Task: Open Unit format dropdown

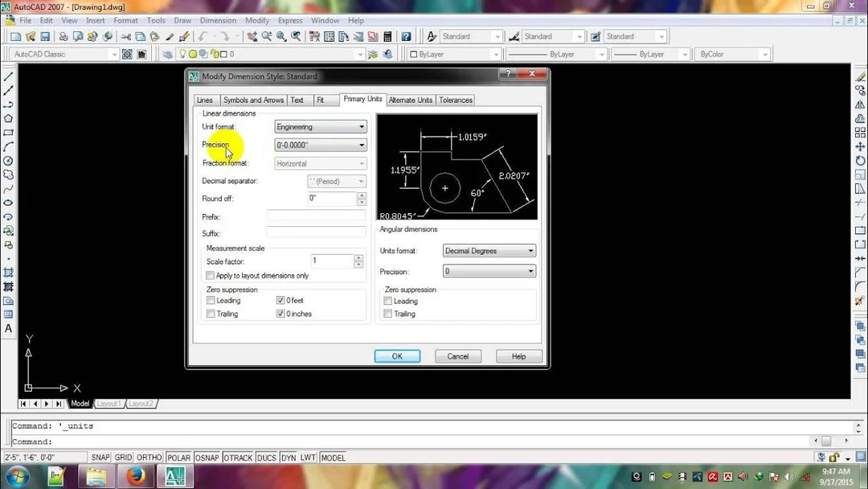Action: [x=321, y=127]
